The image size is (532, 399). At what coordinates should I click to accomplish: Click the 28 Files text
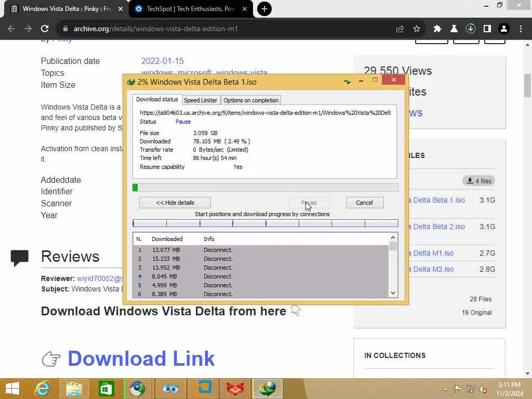(481, 299)
